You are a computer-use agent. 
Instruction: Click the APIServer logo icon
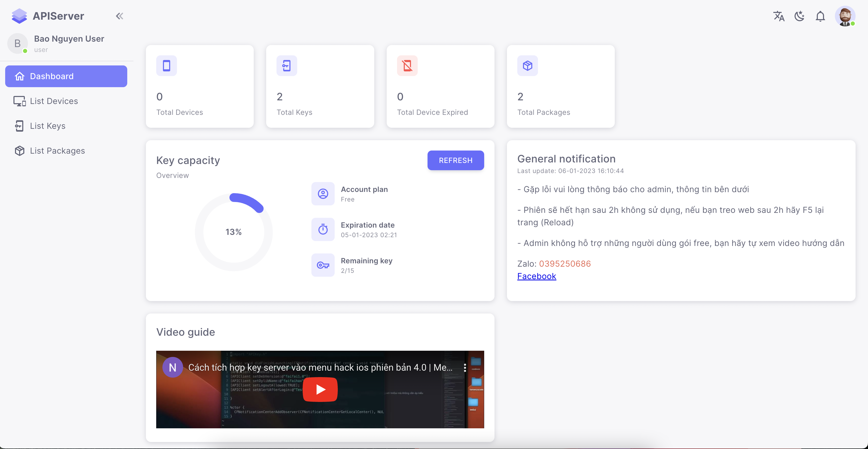pos(19,16)
